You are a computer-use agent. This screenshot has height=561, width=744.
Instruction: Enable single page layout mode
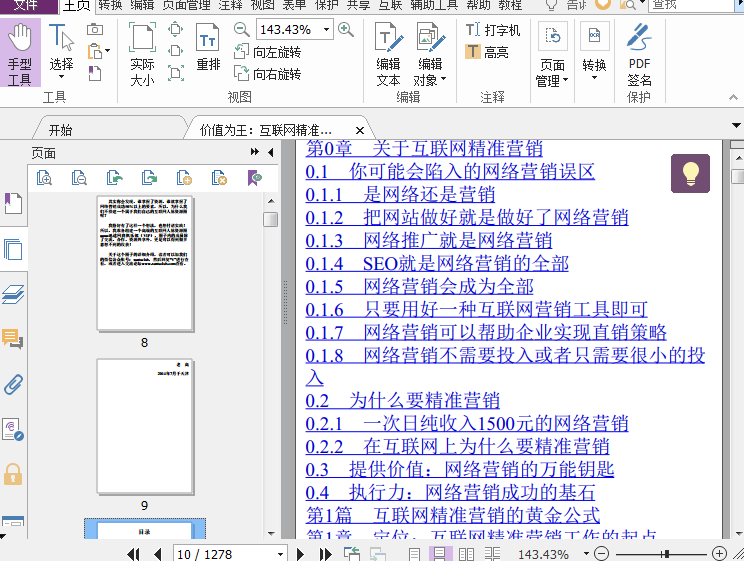(x=414, y=554)
